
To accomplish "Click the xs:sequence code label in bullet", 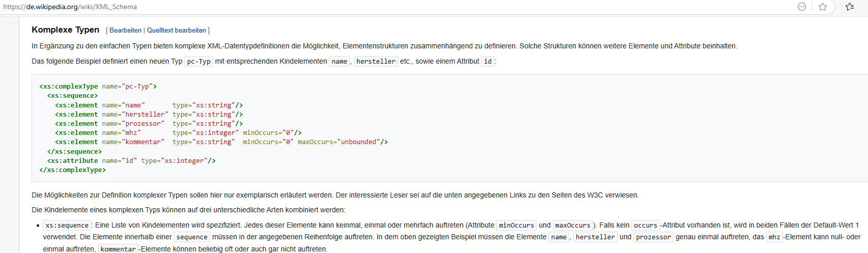I will click(x=67, y=226).
